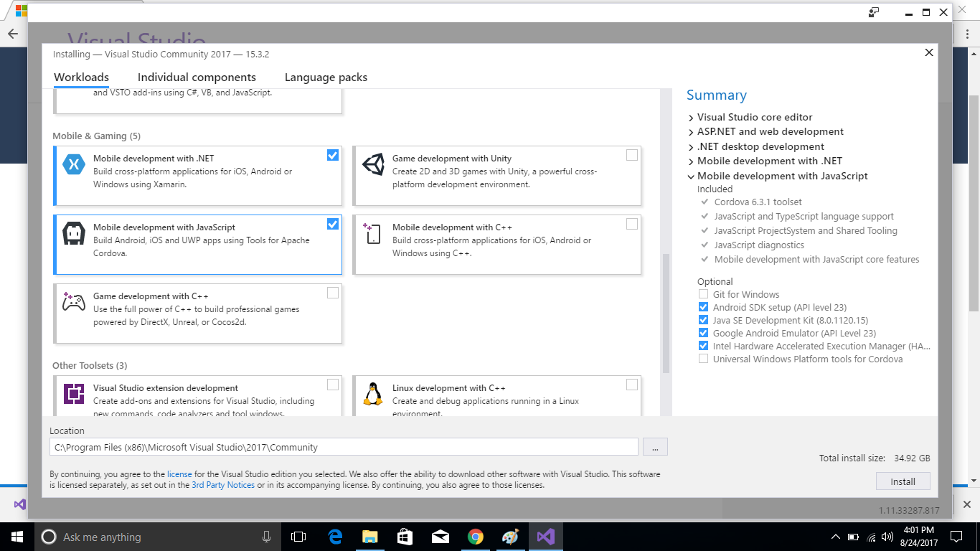Open the Mail app in the taskbar
980x551 pixels.
coord(440,537)
